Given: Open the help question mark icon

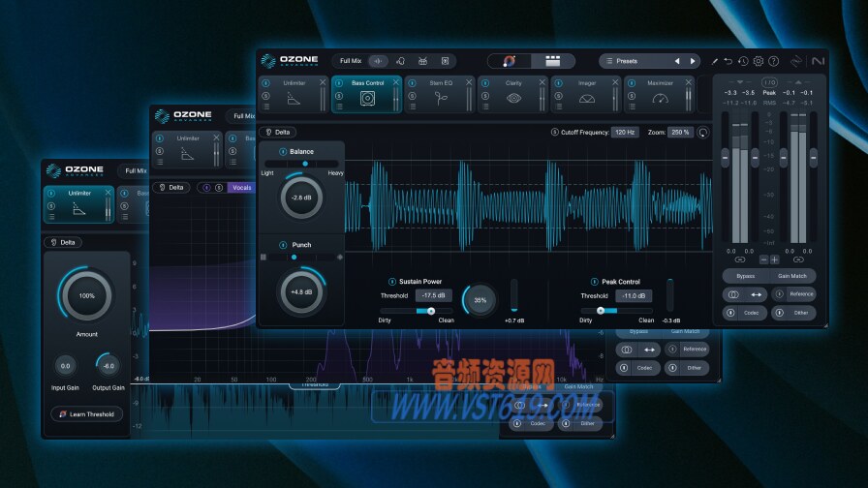Looking at the screenshot, I should tap(774, 61).
